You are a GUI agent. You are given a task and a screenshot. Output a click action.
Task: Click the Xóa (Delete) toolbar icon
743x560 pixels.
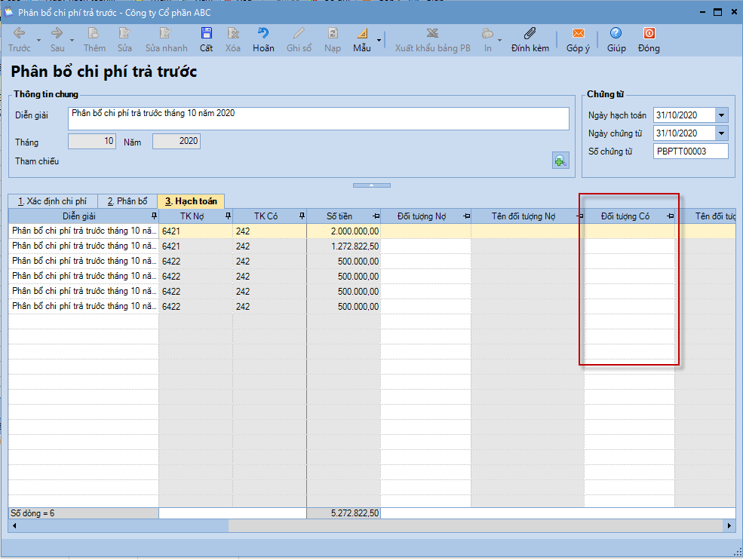coord(232,39)
